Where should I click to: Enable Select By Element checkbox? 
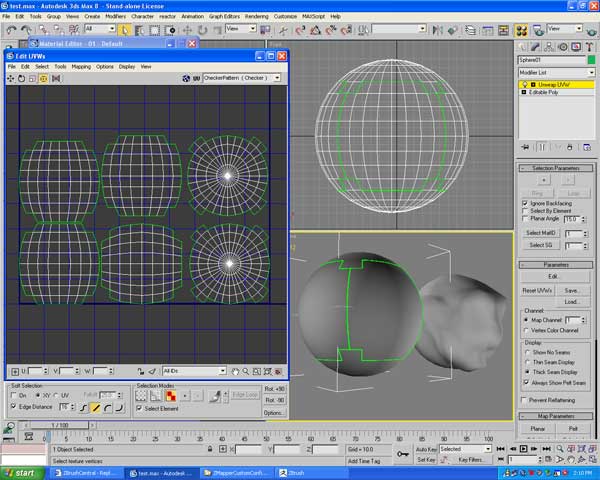pos(525,211)
